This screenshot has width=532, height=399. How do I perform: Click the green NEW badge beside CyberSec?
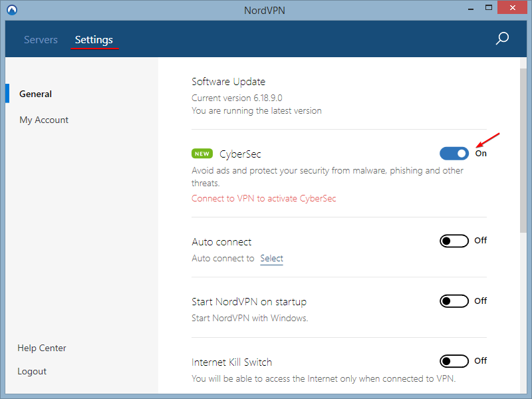202,154
